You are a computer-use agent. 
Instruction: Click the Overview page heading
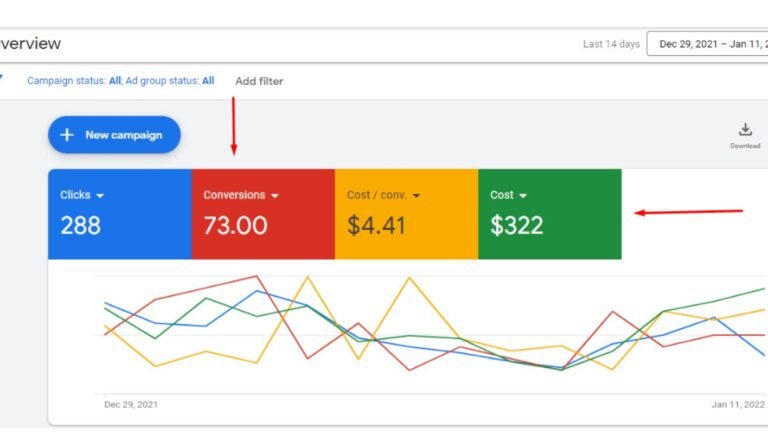pyautogui.click(x=30, y=44)
